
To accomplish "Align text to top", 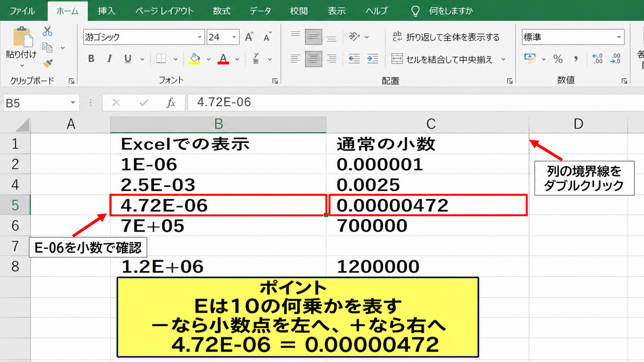I will click(x=295, y=37).
